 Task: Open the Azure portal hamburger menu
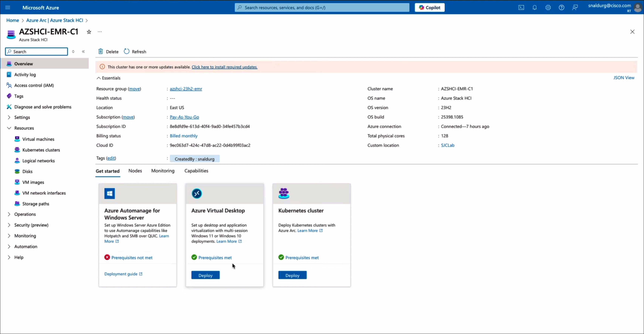pos(8,8)
